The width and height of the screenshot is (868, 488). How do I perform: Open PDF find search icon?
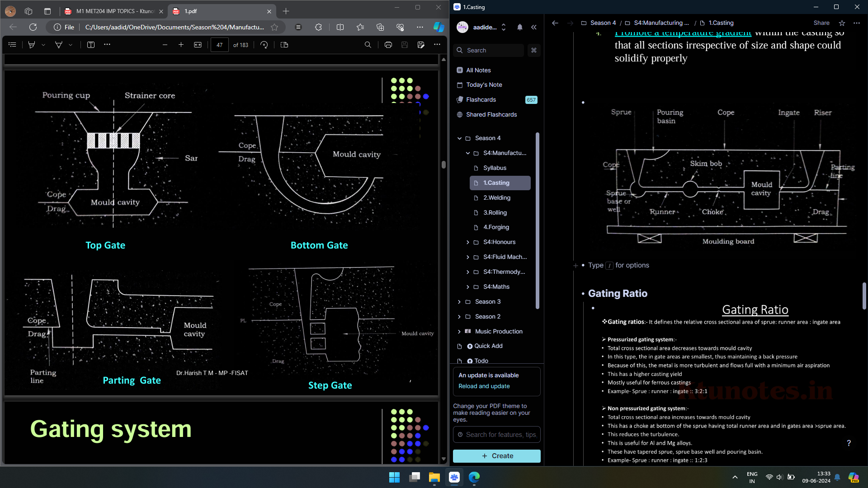point(368,45)
